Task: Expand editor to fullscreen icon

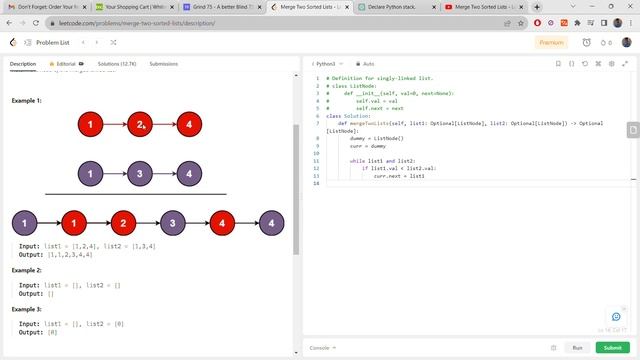Action: [625, 64]
